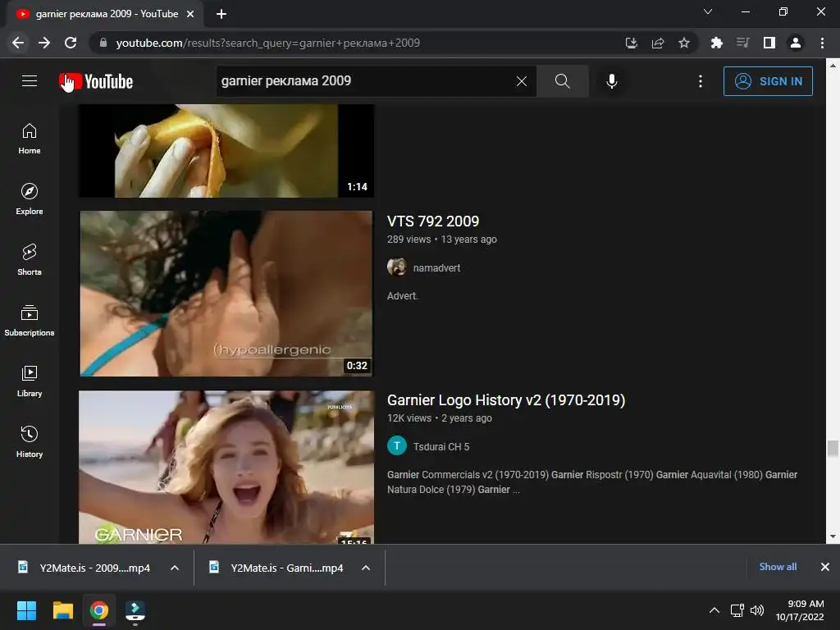Share this page icon

pos(658,43)
